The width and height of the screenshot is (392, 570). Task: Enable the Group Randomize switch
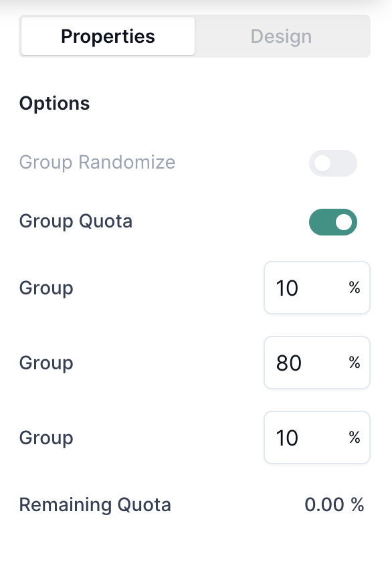pos(332,163)
